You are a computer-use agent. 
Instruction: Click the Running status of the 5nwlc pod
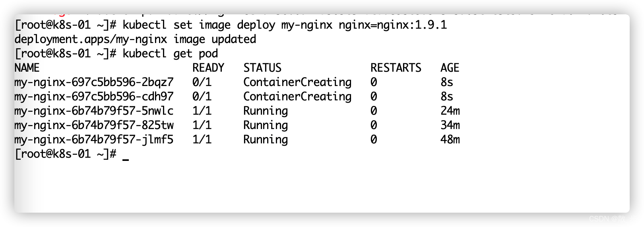(266, 111)
